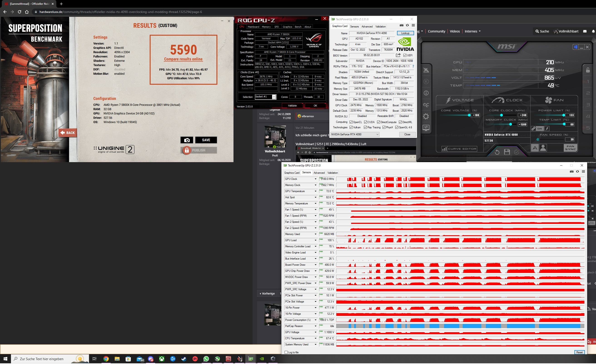Open the Socket #1 selection dropdown
The width and height of the screenshot is (596, 364).
coord(274,97)
